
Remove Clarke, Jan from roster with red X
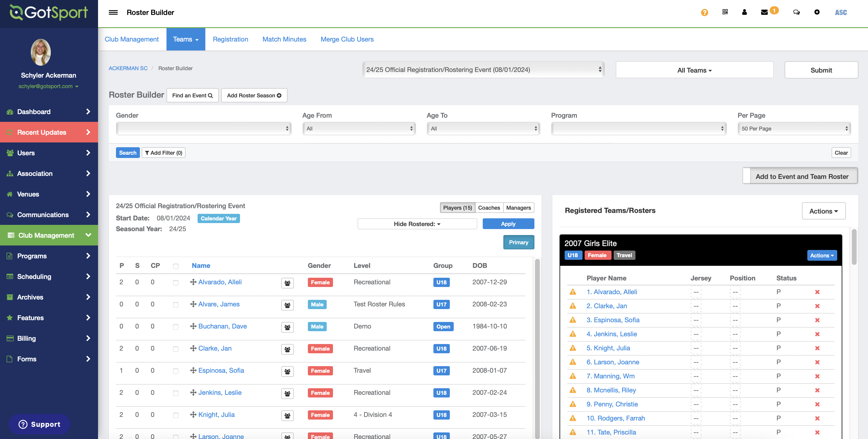817,306
